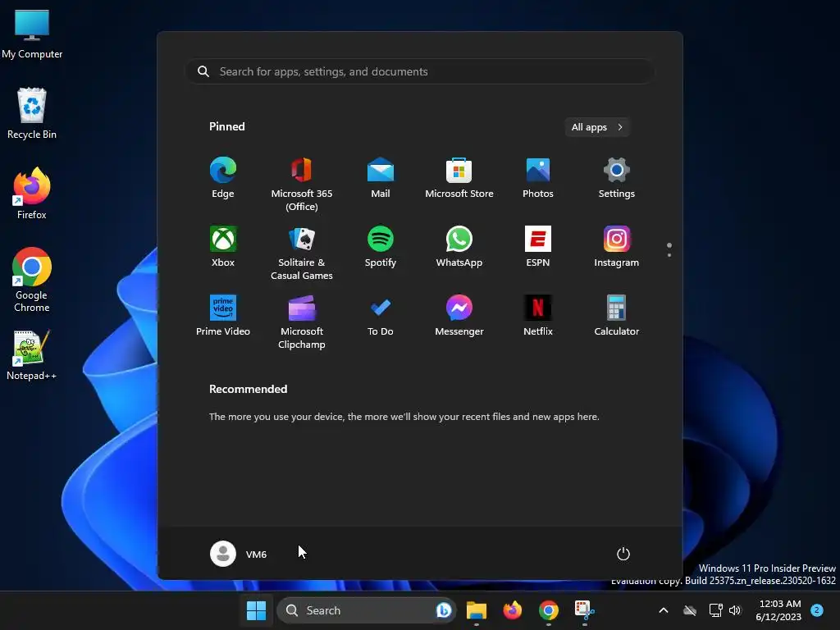Click the volume speaker icon

[x=735, y=610]
